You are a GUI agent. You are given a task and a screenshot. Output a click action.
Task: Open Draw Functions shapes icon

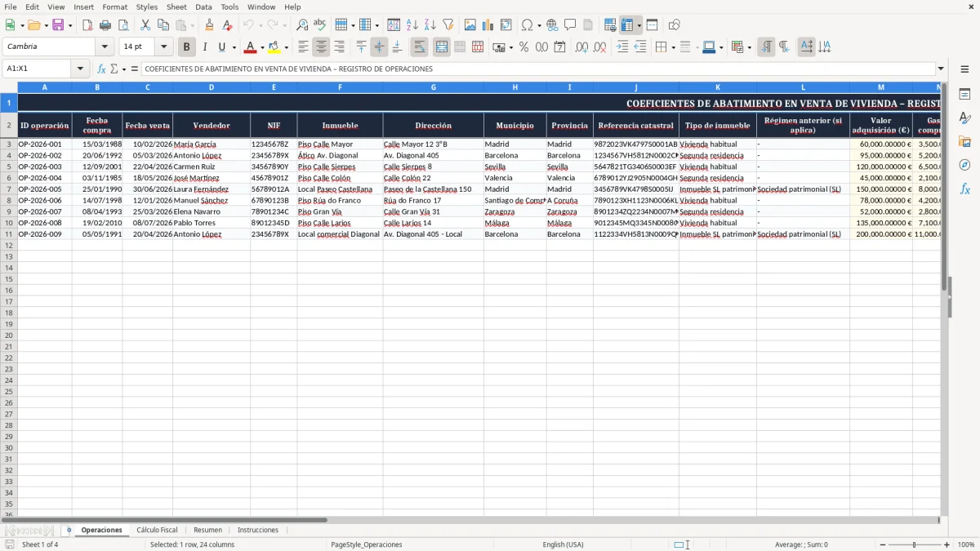pos(675,25)
